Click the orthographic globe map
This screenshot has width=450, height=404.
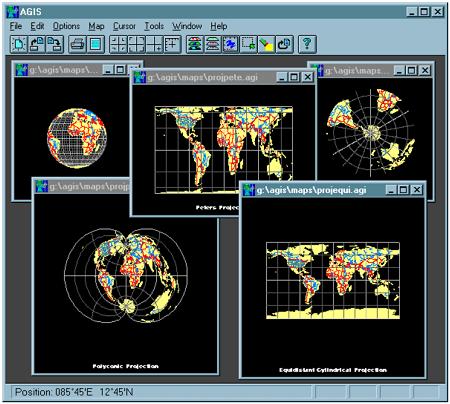point(77,138)
